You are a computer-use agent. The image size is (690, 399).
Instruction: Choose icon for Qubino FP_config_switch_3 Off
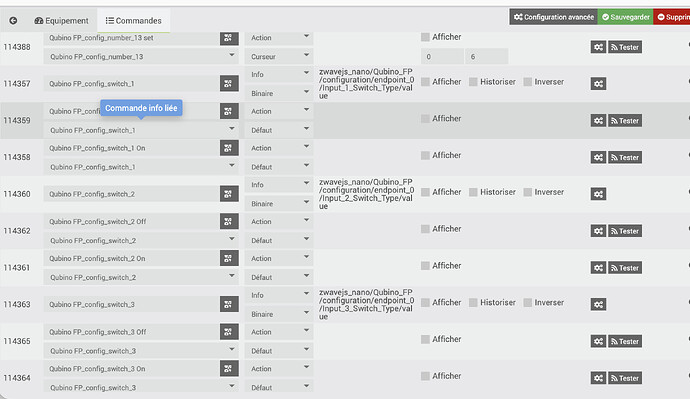229,332
